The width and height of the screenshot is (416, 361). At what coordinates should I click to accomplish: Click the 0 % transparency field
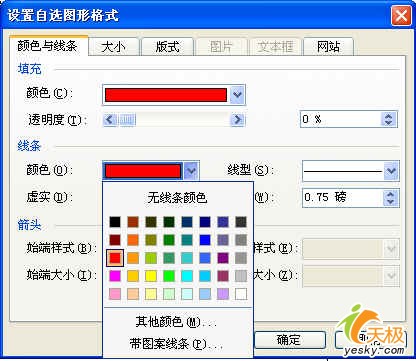(x=341, y=119)
